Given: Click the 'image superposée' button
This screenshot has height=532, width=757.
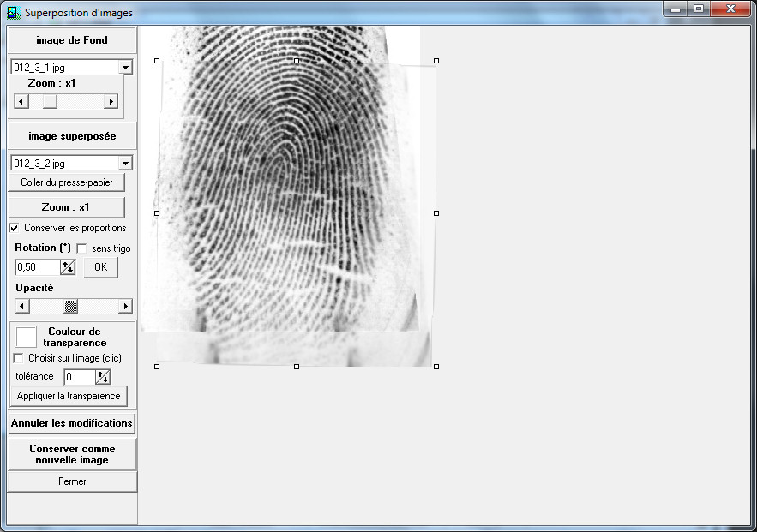Looking at the screenshot, I should 72,136.
